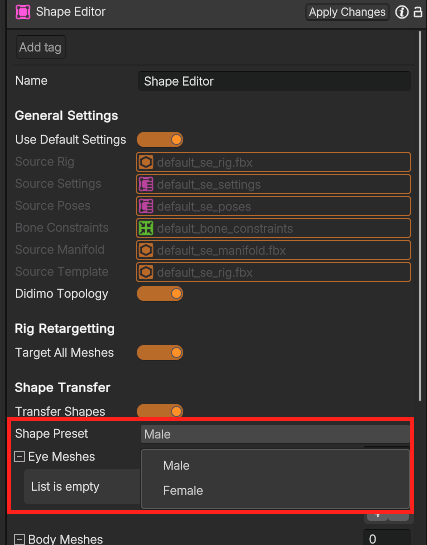Click the pink Shape Editor header icon
Screen dimensions: 427x545
23,12
